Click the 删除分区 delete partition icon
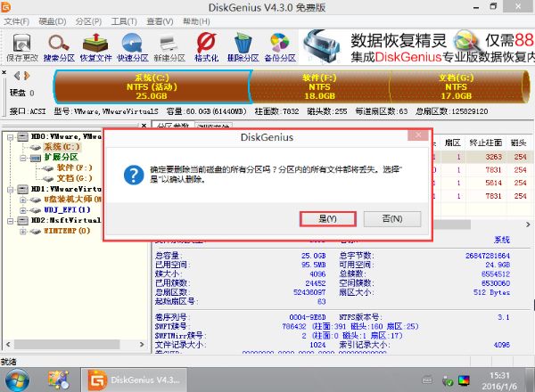 tap(243, 47)
